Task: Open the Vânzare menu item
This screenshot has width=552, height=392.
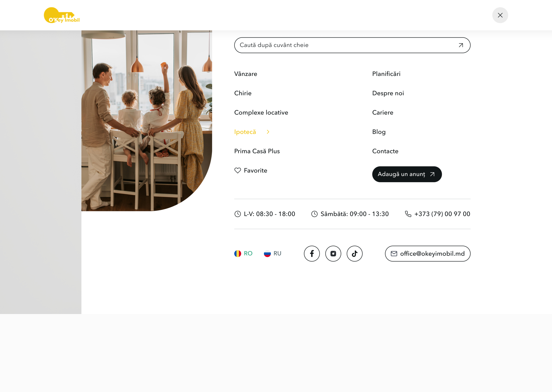Action: pyautogui.click(x=246, y=74)
